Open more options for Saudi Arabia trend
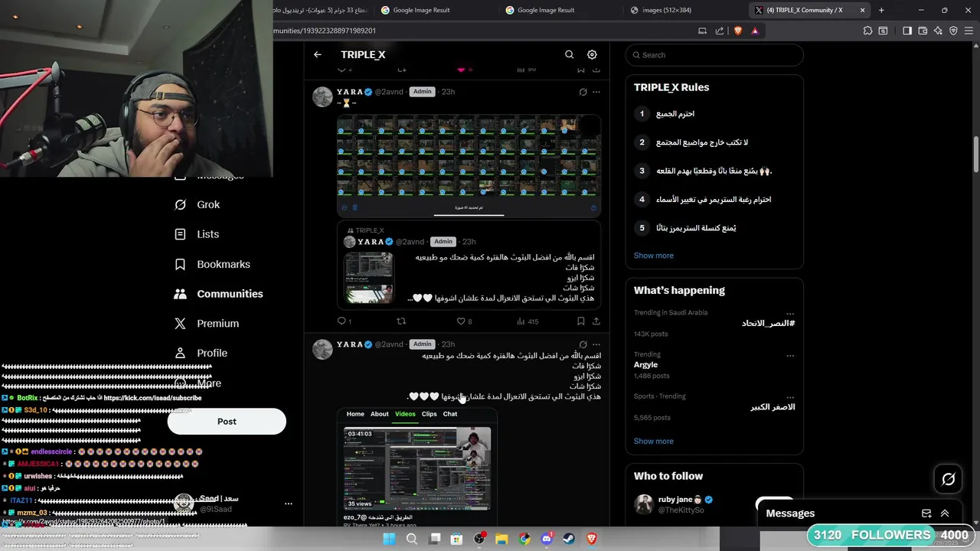Viewport: 980px width, 551px height. 790,313
